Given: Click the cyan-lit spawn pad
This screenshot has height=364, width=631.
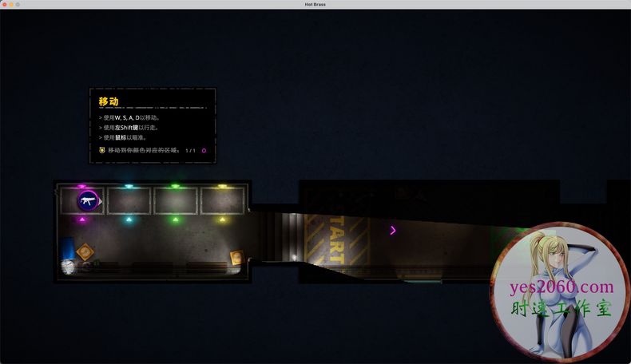Looking at the screenshot, I should pyautogui.click(x=129, y=200).
